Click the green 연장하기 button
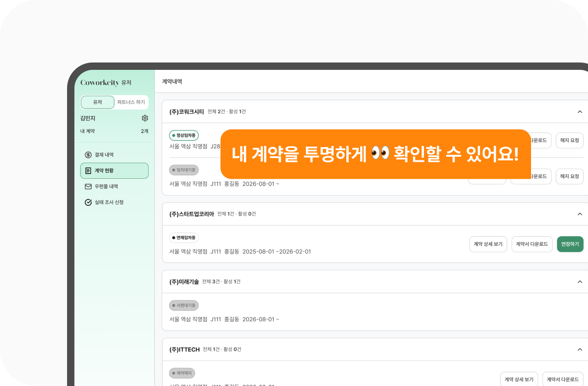The image size is (588, 386). [570, 244]
